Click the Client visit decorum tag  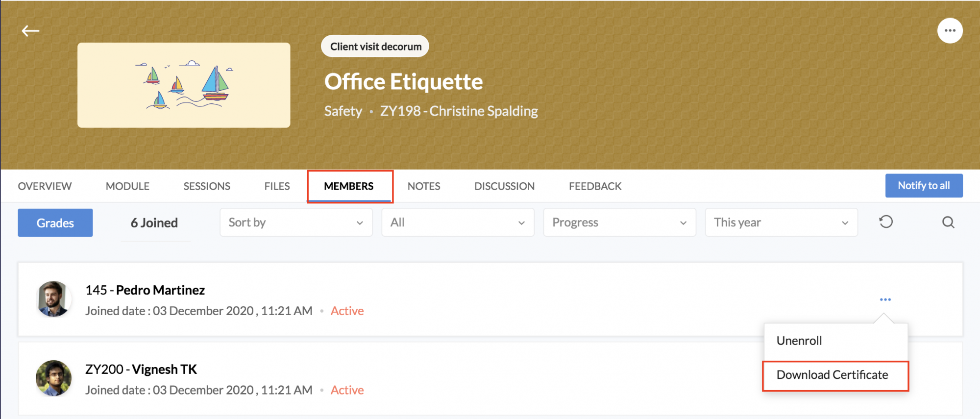click(x=375, y=47)
